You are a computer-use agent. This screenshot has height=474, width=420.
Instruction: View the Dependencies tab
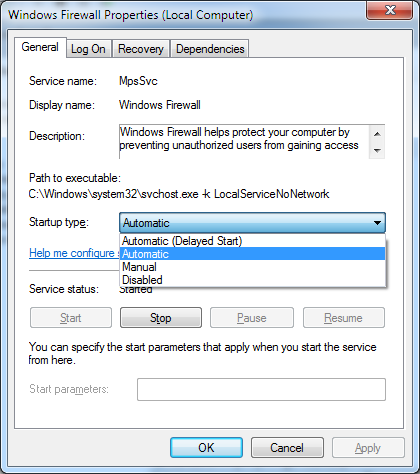click(x=210, y=49)
